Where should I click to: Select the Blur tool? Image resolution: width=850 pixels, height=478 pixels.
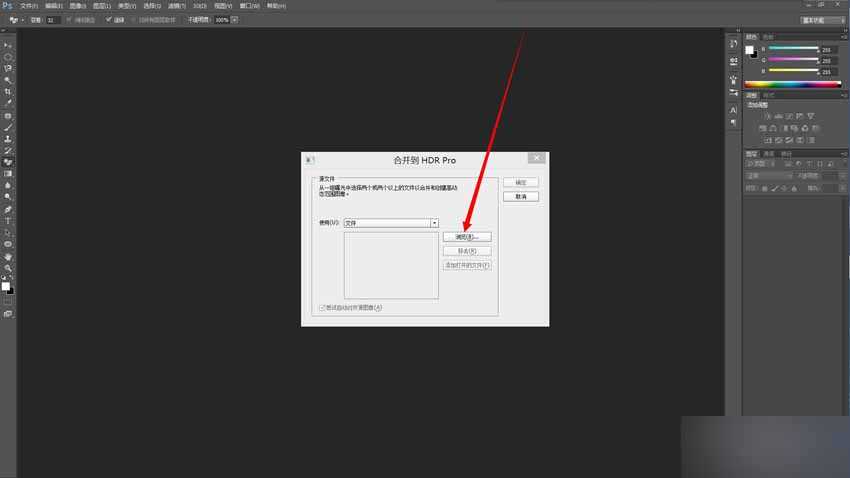pyautogui.click(x=8, y=185)
